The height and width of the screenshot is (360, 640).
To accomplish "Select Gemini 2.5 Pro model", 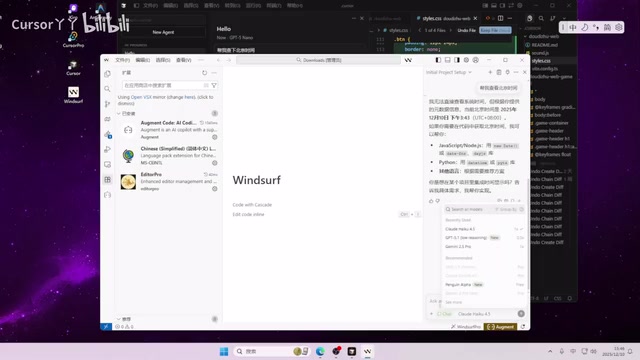I will pyautogui.click(x=484, y=247).
